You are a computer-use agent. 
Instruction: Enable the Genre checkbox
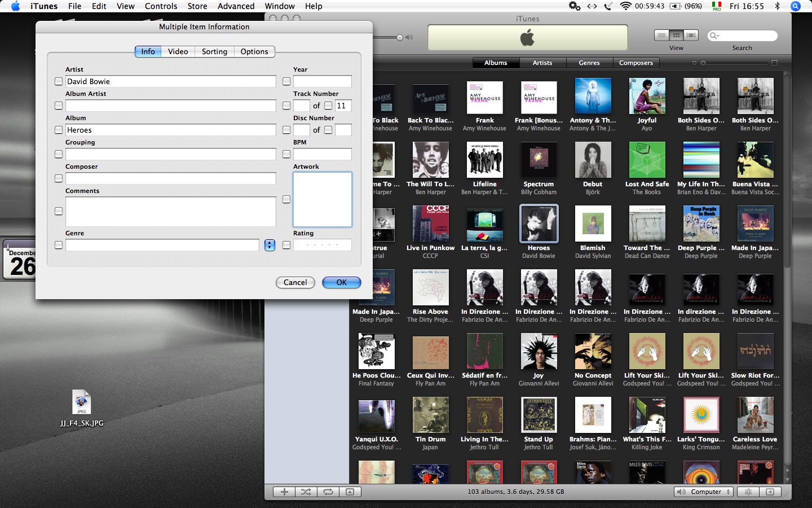tap(59, 245)
